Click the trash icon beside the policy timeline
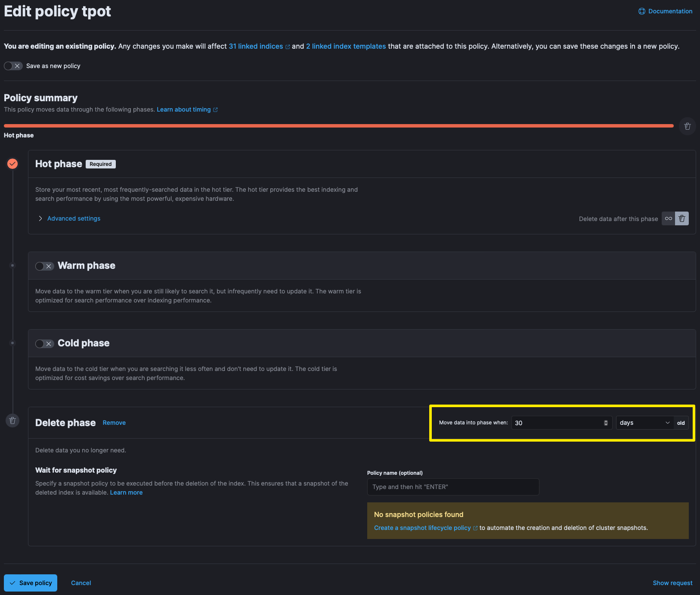Image resolution: width=700 pixels, height=595 pixels. tap(687, 126)
